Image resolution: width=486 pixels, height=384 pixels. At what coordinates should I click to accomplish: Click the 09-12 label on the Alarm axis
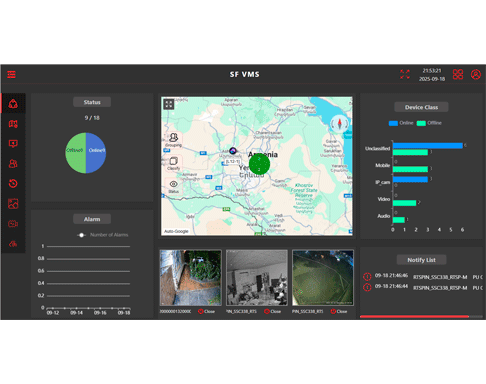pos(53,313)
